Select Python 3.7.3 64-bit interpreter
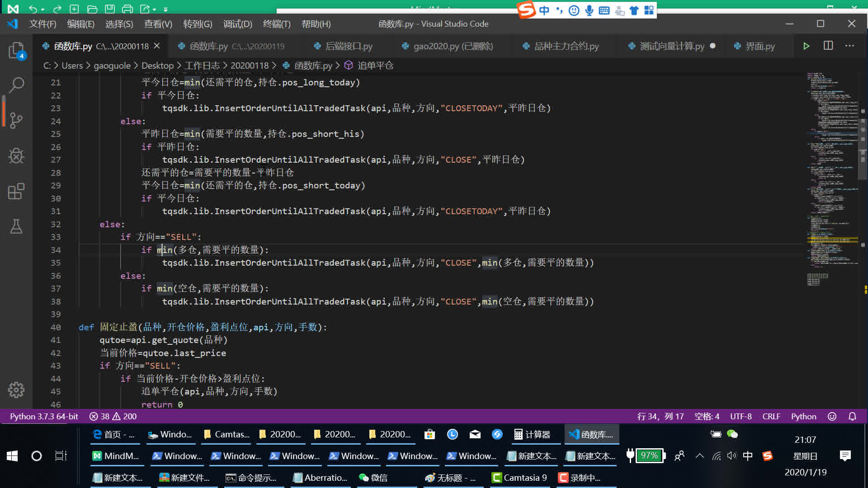Screen dimensions: 868x488 (x=44, y=416)
